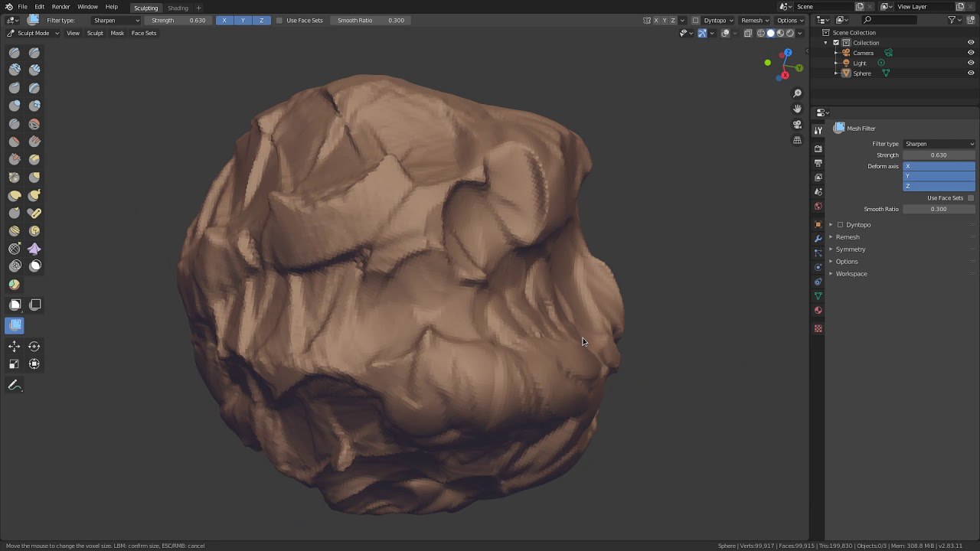Open the Face Sets header menu
Image resolution: width=980 pixels, height=551 pixels.
point(144,33)
